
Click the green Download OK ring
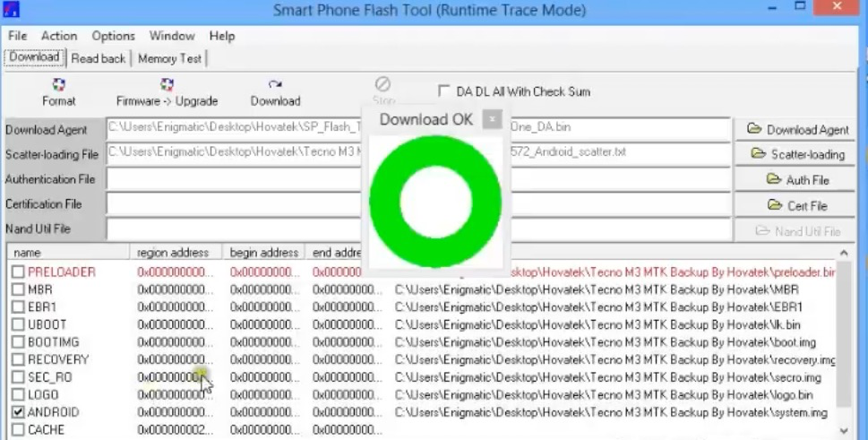click(x=435, y=202)
